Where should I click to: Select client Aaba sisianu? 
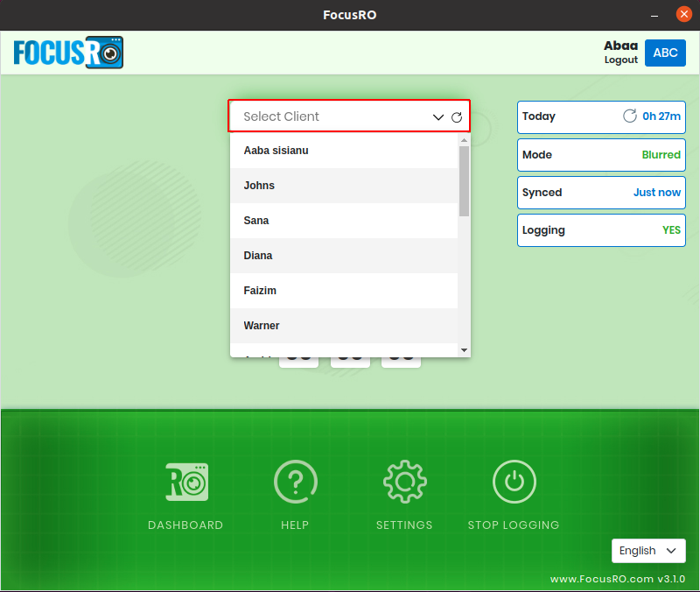[x=344, y=151]
